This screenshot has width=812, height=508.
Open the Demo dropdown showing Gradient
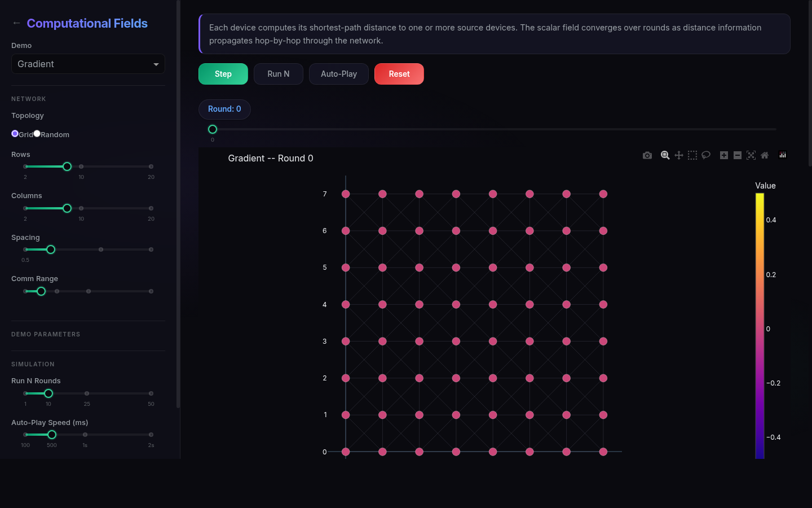(x=88, y=64)
